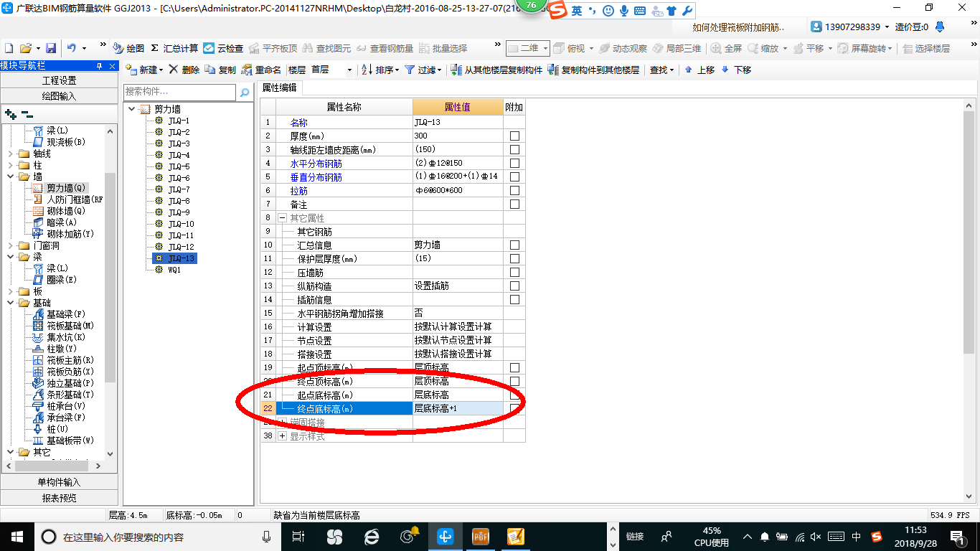Select 筏板基础(M) in navigation tree
Image resolution: width=980 pixels, height=551 pixels.
click(x=70, y=326)
